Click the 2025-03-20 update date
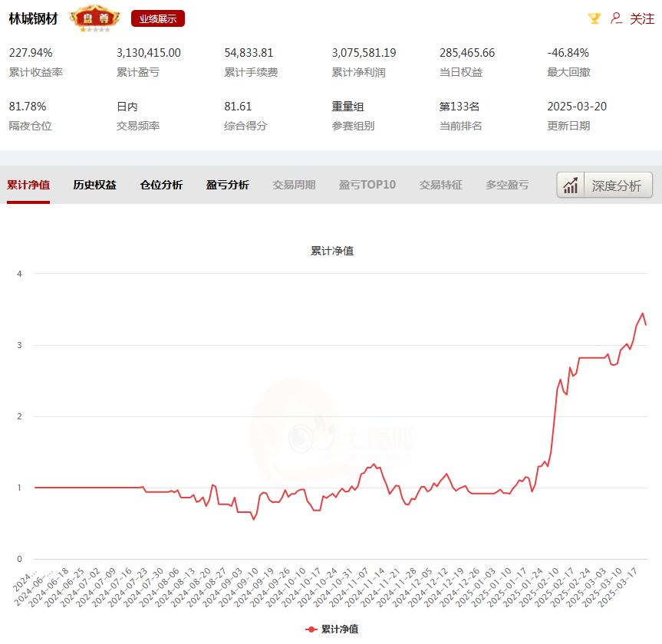 (577, 107)
